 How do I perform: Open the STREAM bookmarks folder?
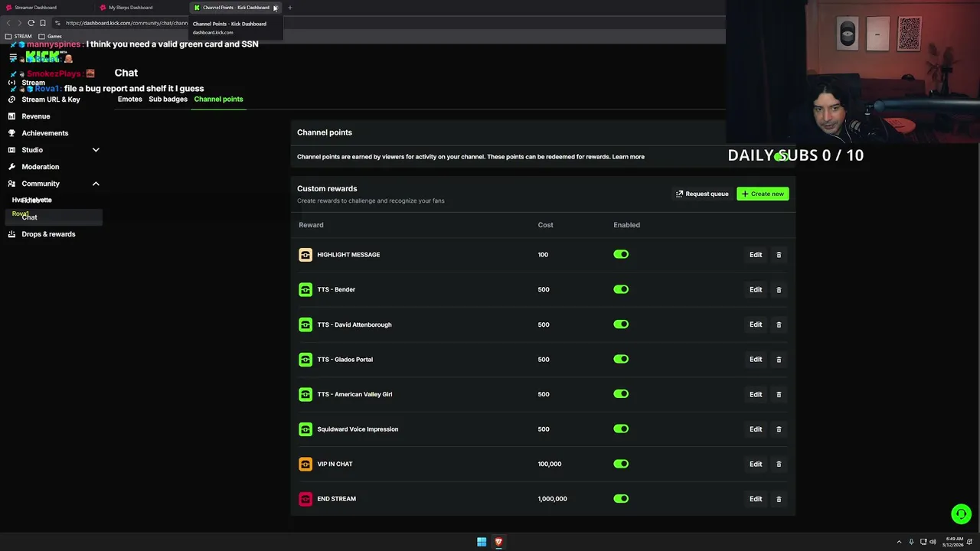click(18, 36)
